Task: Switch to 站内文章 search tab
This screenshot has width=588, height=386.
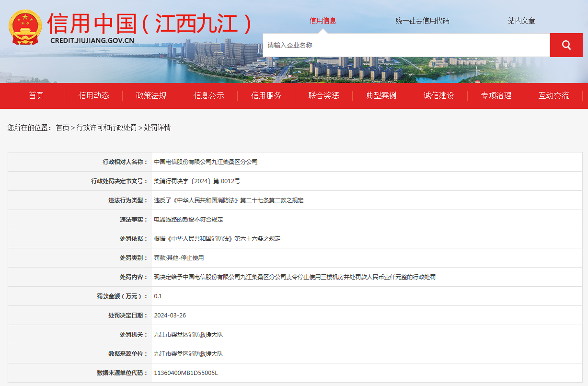Action: click(x=521, y=21)
